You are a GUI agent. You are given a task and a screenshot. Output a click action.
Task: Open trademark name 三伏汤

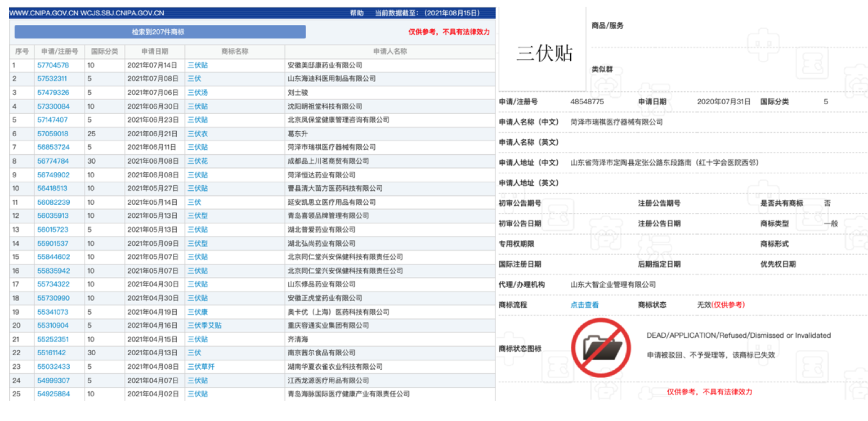click(x=197, y=92)
